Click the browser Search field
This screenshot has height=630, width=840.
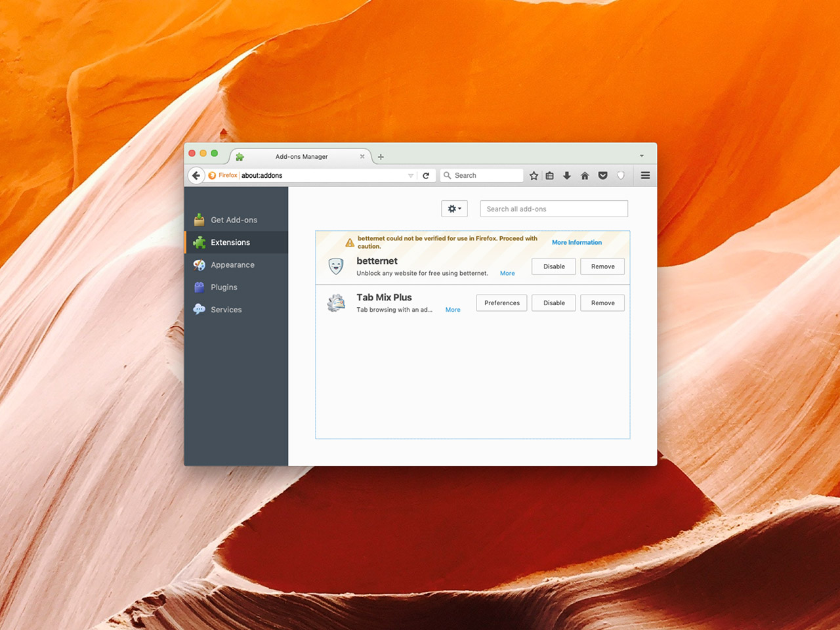[x=481, y=175]
